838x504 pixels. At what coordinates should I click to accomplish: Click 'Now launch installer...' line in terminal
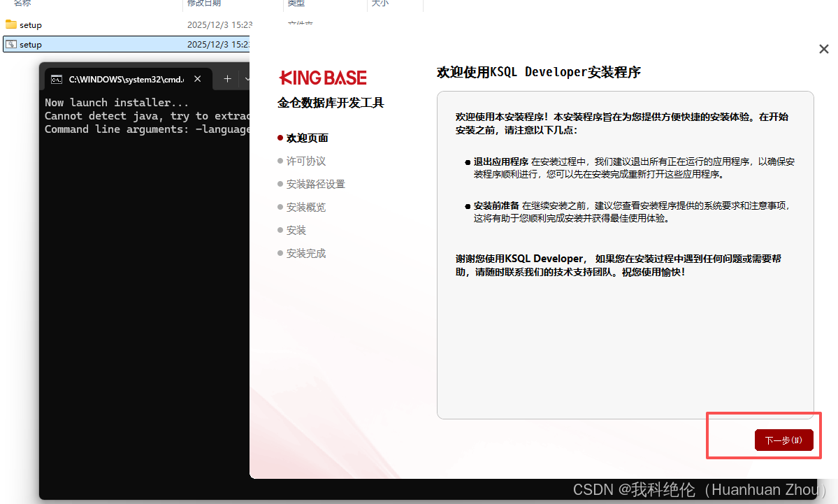[x=117, y=102]
